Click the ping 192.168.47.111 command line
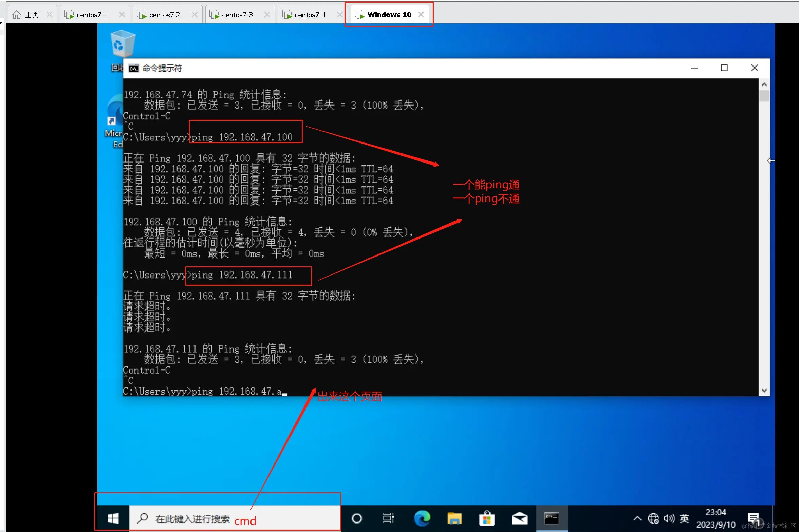Viewport: 799px width, 532px height. 208,275
